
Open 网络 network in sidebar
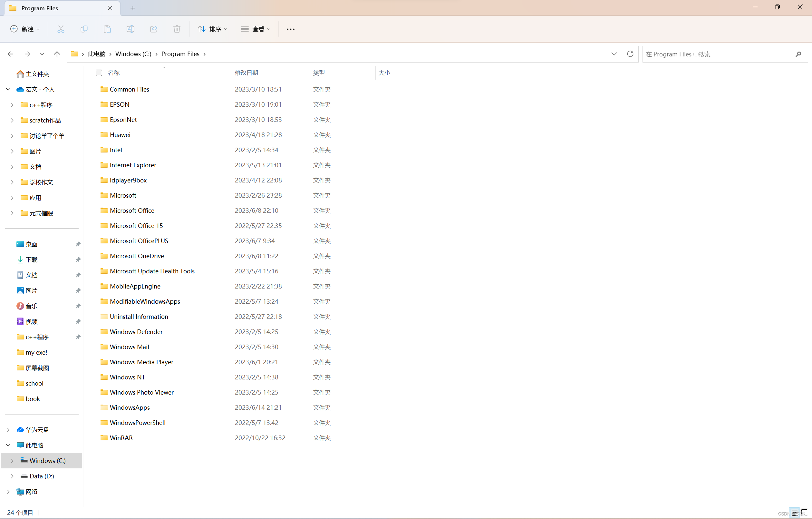click(27, 492)
